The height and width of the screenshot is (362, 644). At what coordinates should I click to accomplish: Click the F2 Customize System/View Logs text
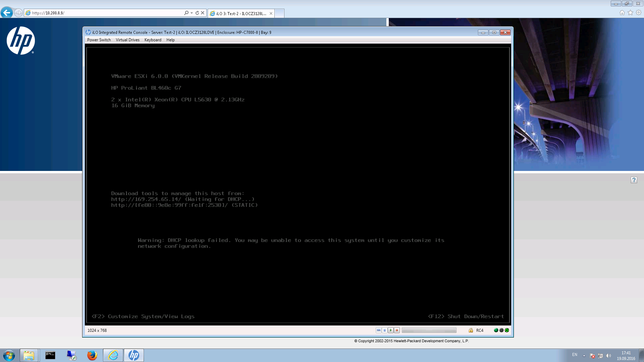(143, 316)
